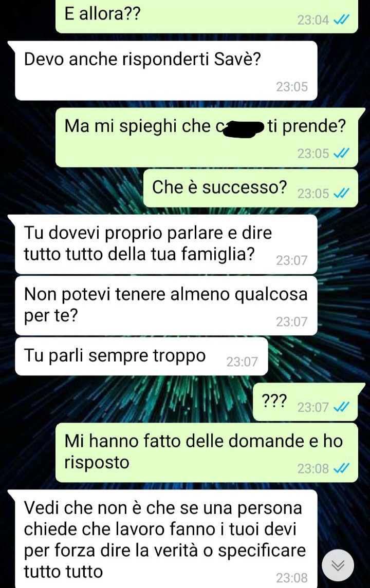Tap the read ticks on 'ti prende?' message
The width and height of the screenshot is (370, 588).
342,154
